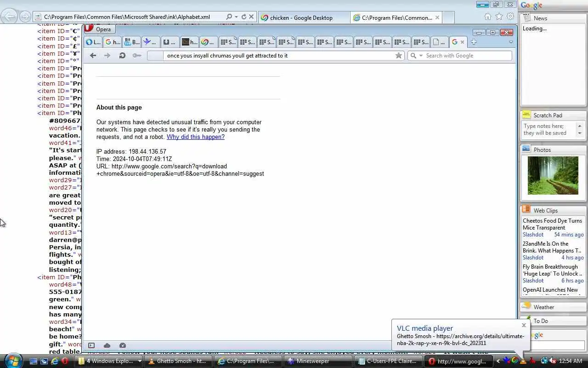Stop loading in Internet Explorer
This screenshot has height=368, width=588.
pyautogui.click(x=251, y=17)
